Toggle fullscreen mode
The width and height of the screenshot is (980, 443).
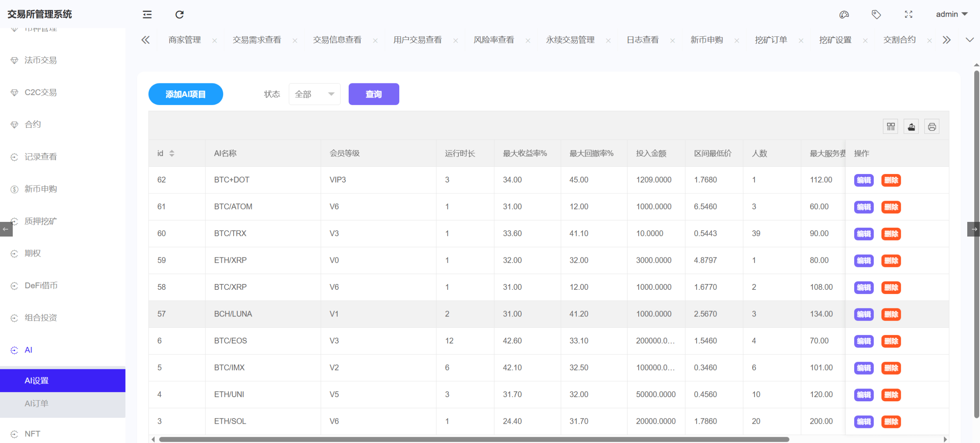tap(909, 14)
